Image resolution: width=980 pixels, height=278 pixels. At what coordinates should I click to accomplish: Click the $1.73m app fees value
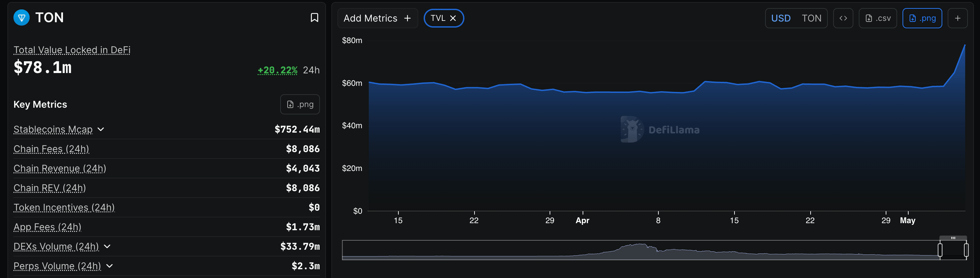point(303,227)
